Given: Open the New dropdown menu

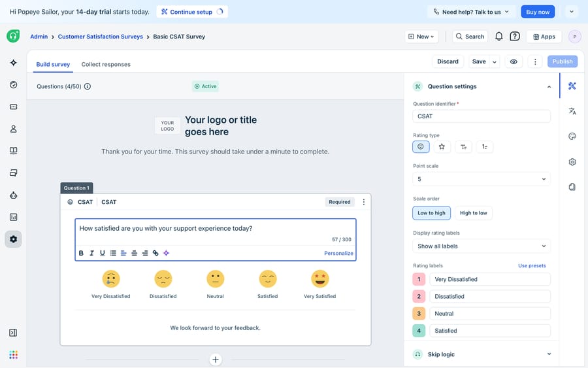Looking at the screenshot, I should click(x=421, y=37).
